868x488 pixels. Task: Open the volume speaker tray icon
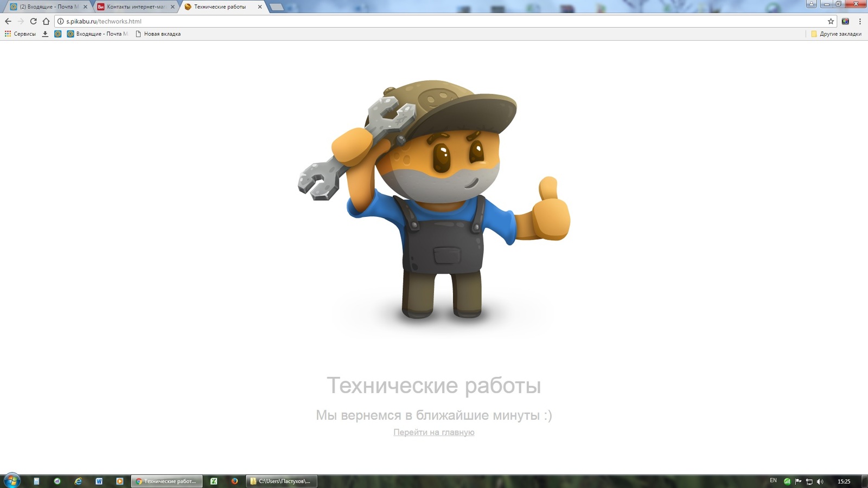[820, 481]
